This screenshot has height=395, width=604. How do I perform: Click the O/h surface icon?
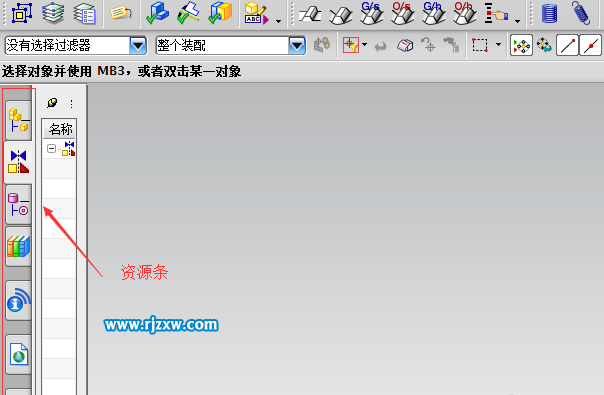pyautogui.click(x=465, y=13)
